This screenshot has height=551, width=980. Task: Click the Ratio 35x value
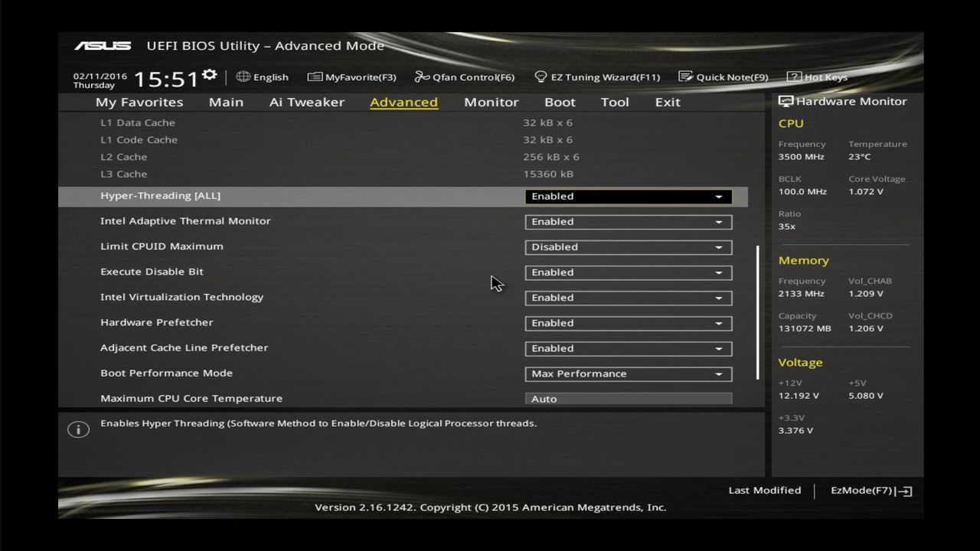coord(787,227)
